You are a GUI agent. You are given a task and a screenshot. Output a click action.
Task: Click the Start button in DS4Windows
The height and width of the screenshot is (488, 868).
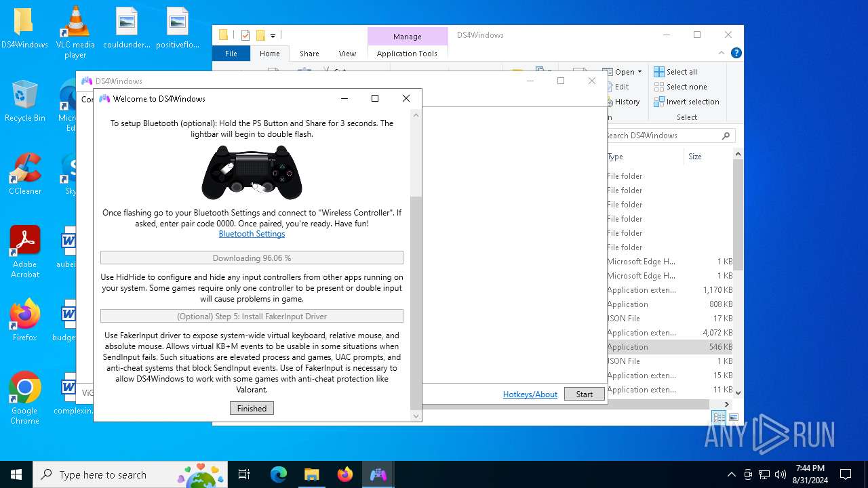[584, 394]
